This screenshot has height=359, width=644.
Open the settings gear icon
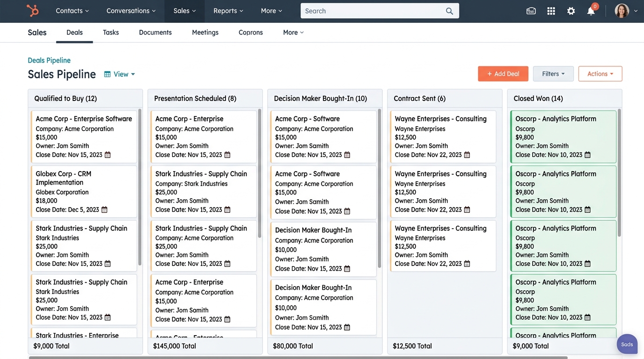571,11
